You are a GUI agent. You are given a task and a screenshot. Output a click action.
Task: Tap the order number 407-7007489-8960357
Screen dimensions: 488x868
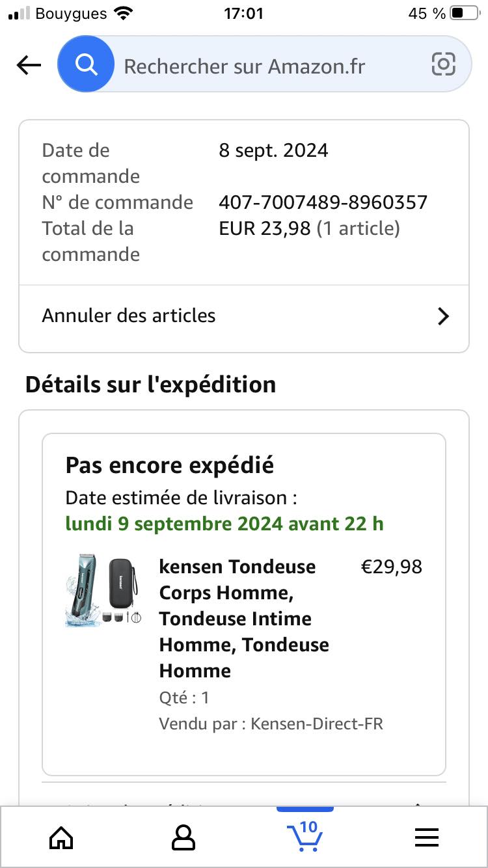click(323, 202)
